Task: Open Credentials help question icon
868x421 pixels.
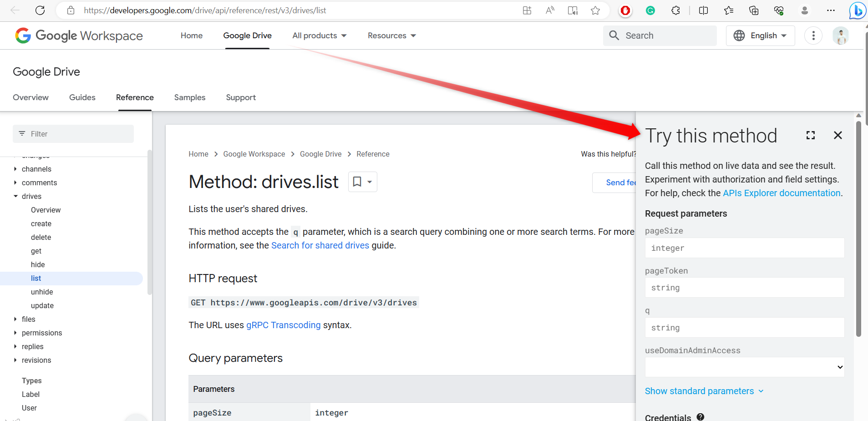Action: [x=700, y=417]
